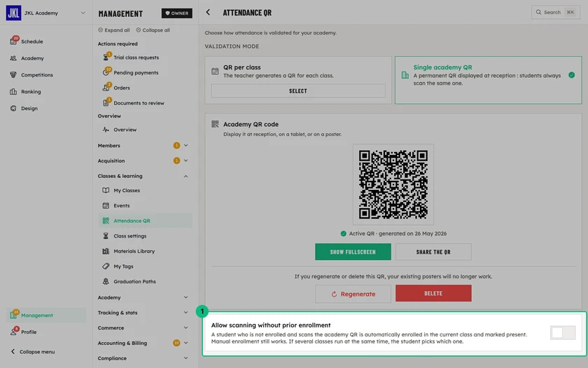Regenerate the academy QR
This screenshot has width=588, height=368.
click(353, 294)
